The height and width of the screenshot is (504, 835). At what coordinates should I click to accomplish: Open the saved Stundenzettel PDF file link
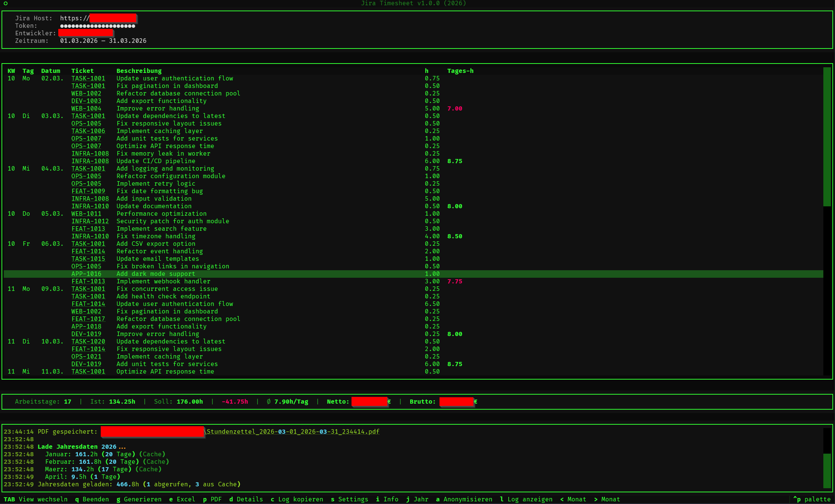click(293, 431)
